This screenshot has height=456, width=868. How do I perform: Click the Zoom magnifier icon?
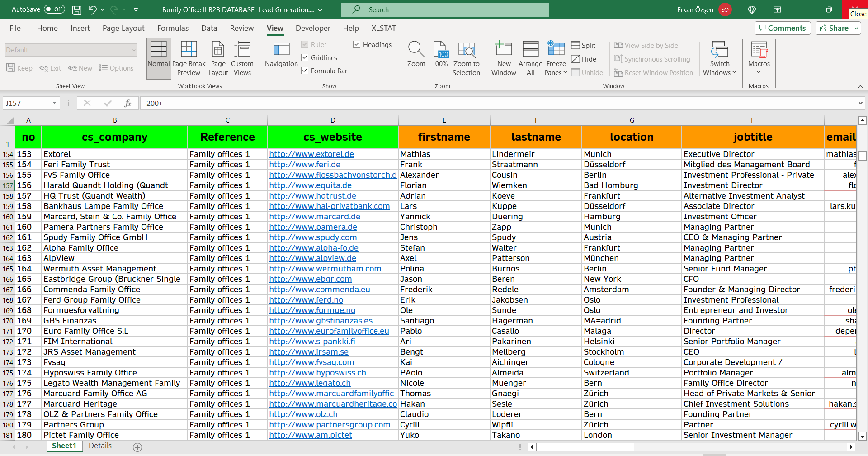(x=416, y=50)
